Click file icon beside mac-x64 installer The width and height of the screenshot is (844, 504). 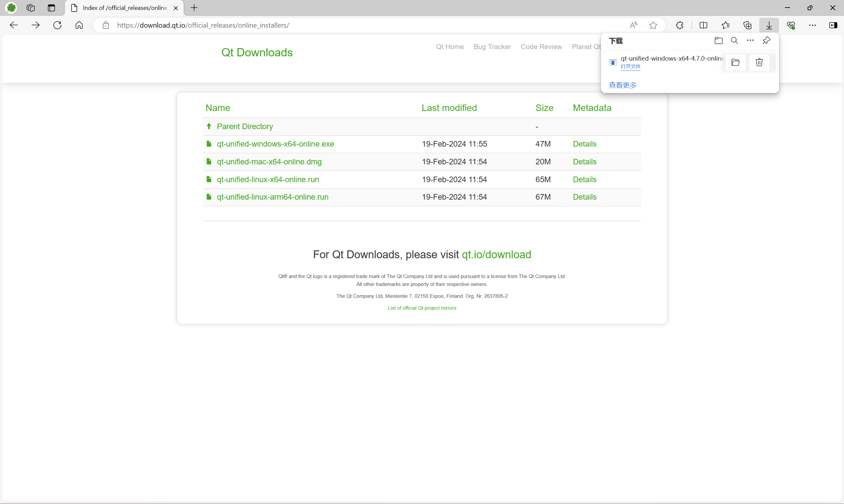pyautogui.click(x=209, y=161)
